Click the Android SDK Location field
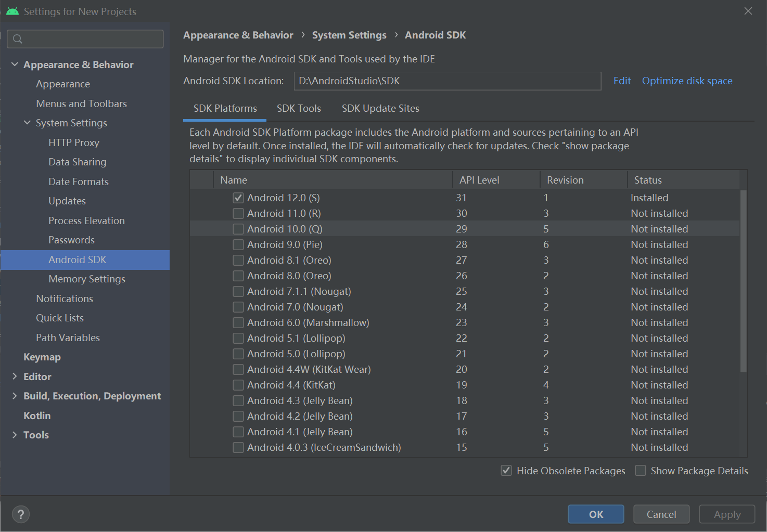The height and width of the screenshot is (532, 767). coord(448,81)
